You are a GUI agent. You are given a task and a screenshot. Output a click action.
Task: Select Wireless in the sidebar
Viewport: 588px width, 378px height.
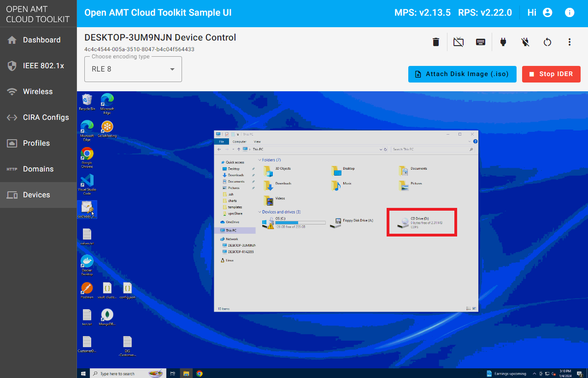click(38, 92)
